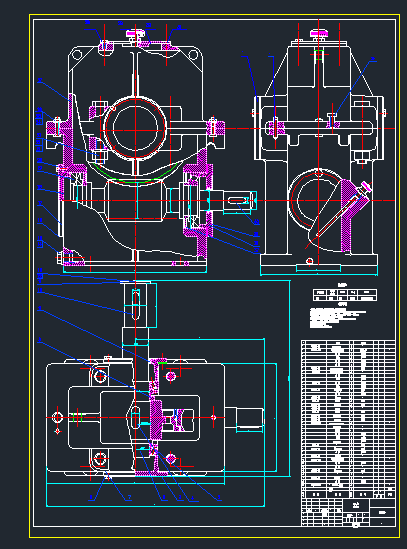Click the drain plug circle on the side view base
Image resolution: width=407 pixels, height=549 pixels.
coord(309,261)
